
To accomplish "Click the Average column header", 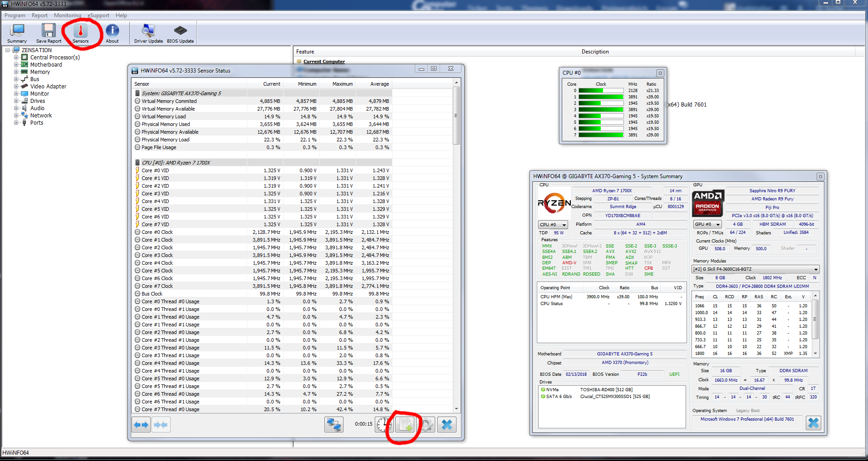I will tap(374, 84).
